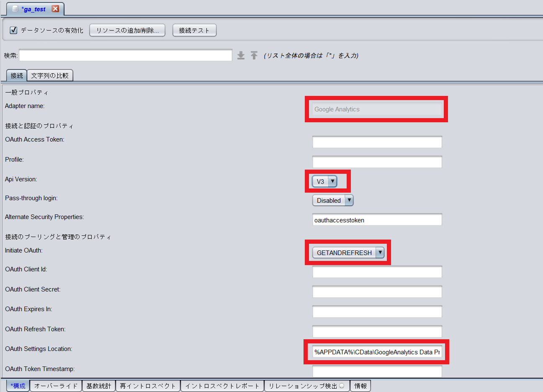This screenshot has height=392, width=543.
Task: Switch to the 接続 tab
Action: (x=17, y=75)
